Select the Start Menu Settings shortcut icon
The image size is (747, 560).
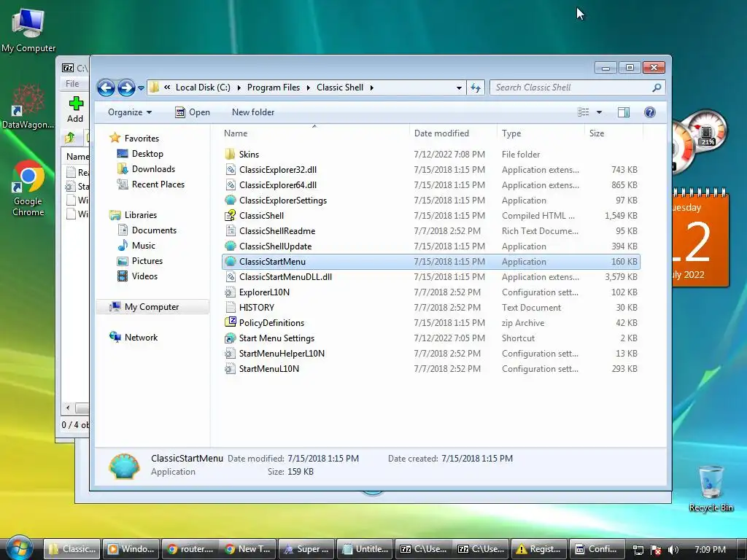click(230, 338)
